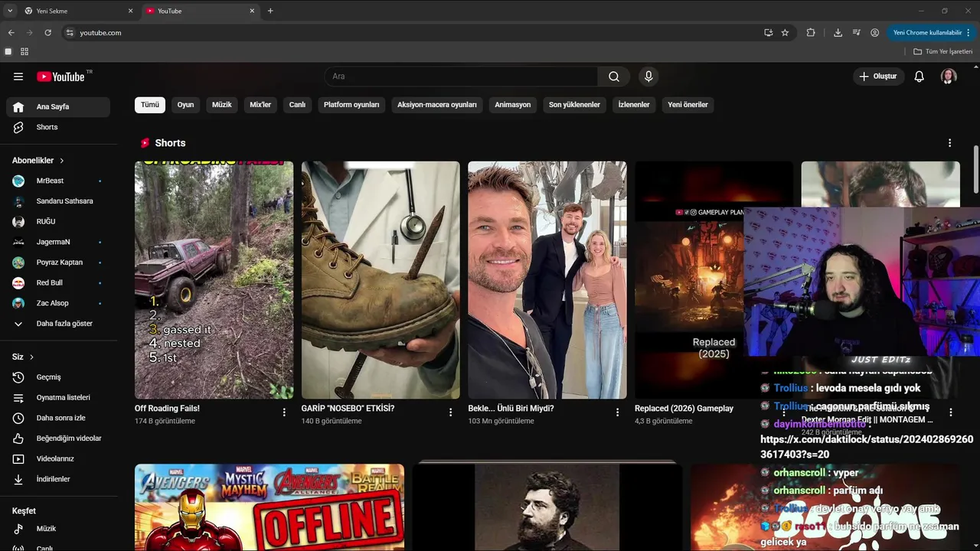The height and width of the screenshot is (551, 980).
Task: Click the Oluştur create button
Action: point(878,77)
